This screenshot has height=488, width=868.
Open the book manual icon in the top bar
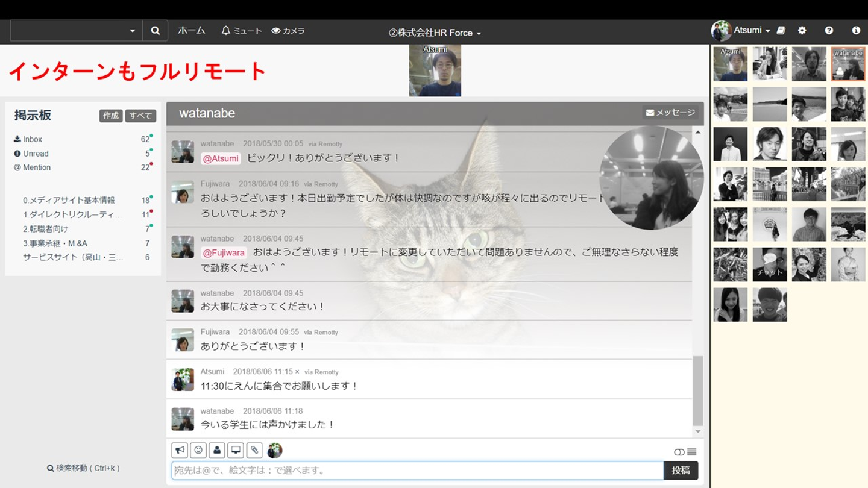(x=781, y=30)
